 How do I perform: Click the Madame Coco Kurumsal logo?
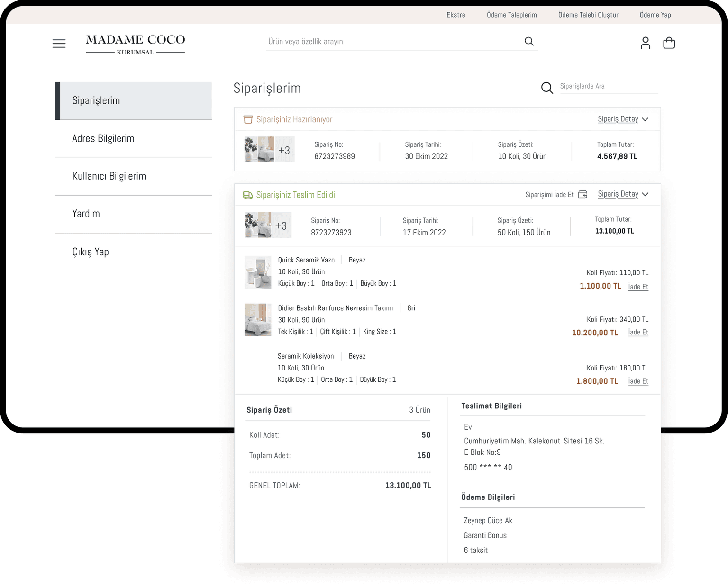click(x=136, y=45)
